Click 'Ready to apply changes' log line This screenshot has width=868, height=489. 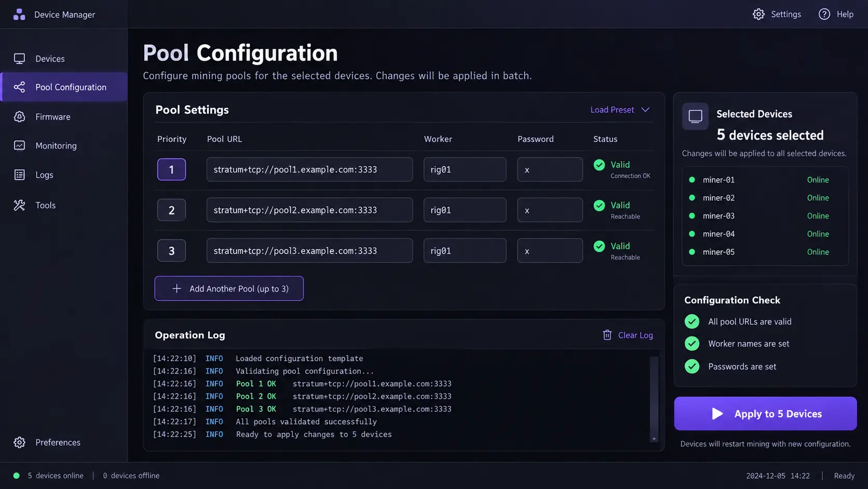tap(314, 434)
